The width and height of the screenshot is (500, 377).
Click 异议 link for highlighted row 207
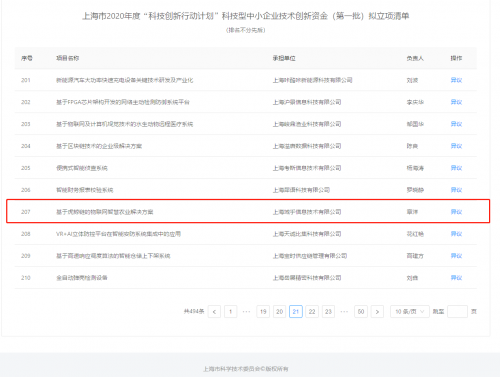click(x=456, y=212)
